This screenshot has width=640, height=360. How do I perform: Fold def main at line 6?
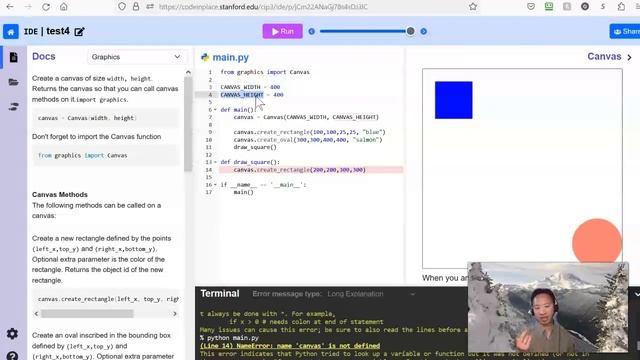click(x=216, y=110)
